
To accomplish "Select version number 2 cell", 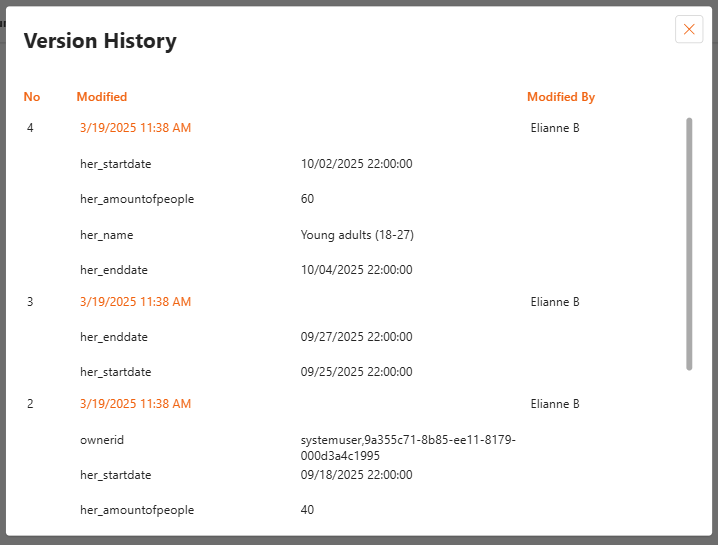I will click(30, 404).
